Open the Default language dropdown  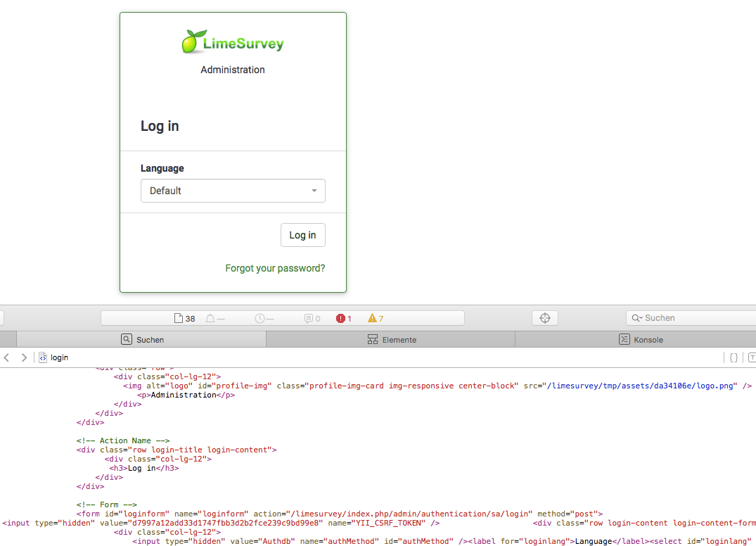point(232,191)
